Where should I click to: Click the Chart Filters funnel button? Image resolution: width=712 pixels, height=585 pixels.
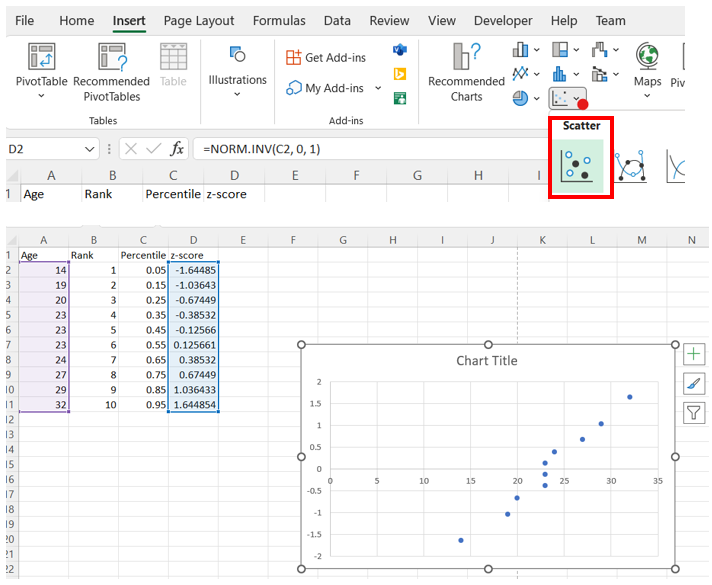(x=694, y=413)
